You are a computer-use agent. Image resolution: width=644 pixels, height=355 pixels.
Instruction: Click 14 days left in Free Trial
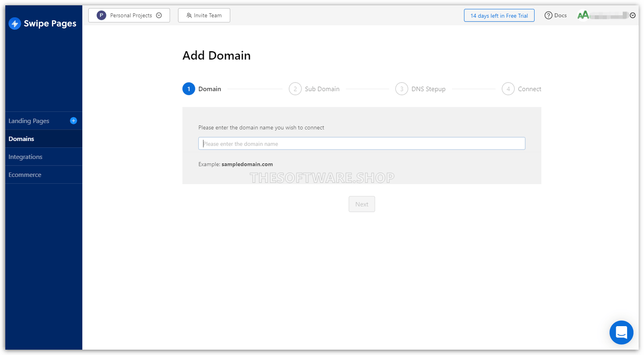click(499, 16)
